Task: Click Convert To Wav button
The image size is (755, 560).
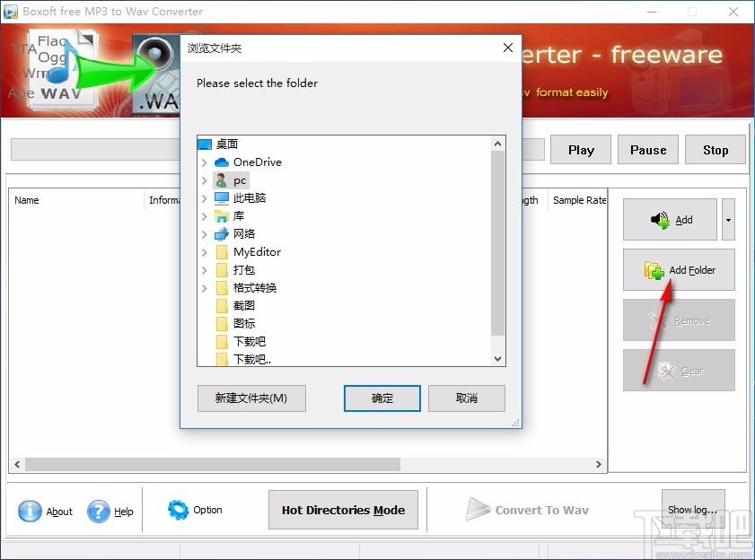Action: (527, 510)
